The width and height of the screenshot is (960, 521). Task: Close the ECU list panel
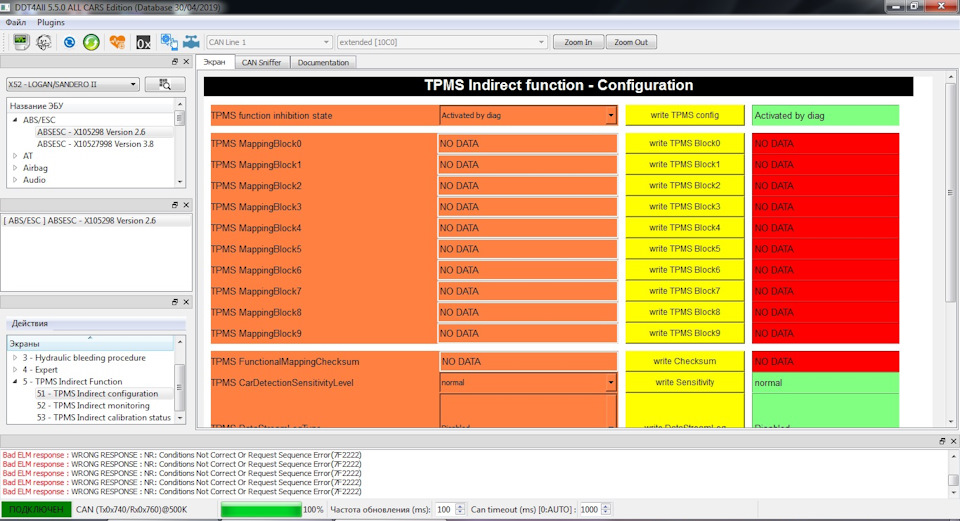[186, 62]
